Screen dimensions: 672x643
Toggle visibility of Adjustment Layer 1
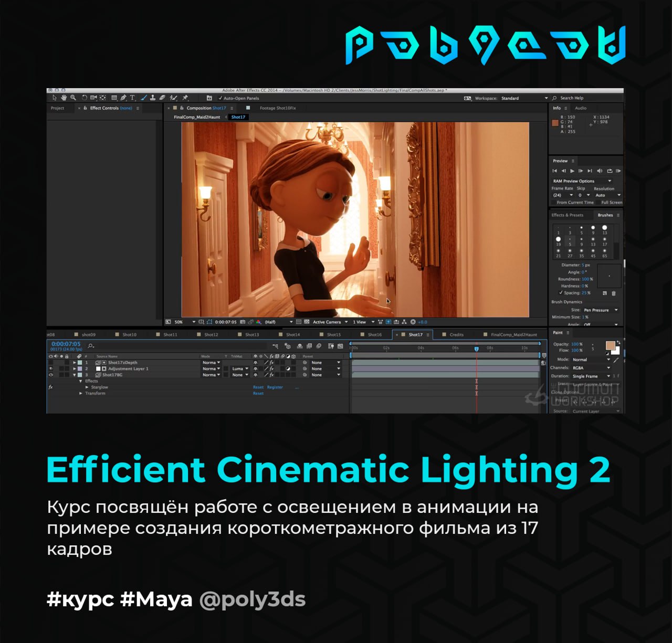click(x=50, y=368)
